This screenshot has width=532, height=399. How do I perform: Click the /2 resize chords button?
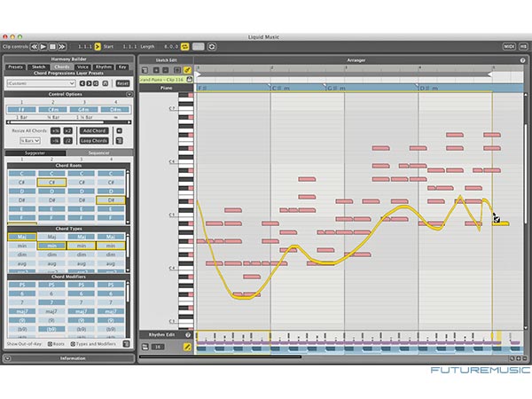(68, 141)
